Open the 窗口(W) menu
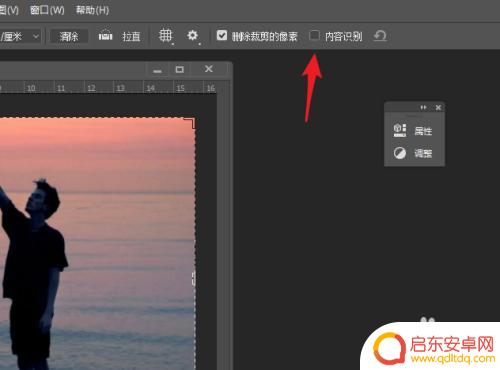The height and width of the screenshot is (370, 500). [x=47, y=10]
